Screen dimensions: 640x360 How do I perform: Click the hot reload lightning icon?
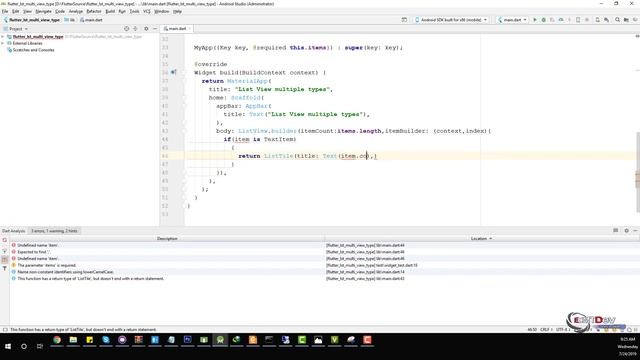pos(569,20)
